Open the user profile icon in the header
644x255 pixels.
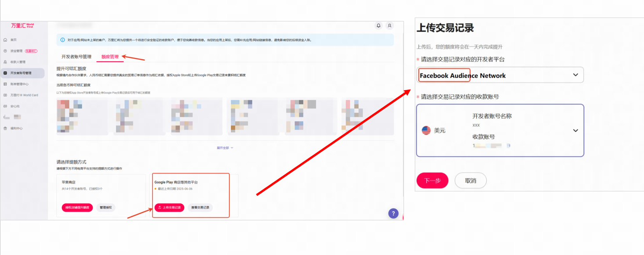389,26
